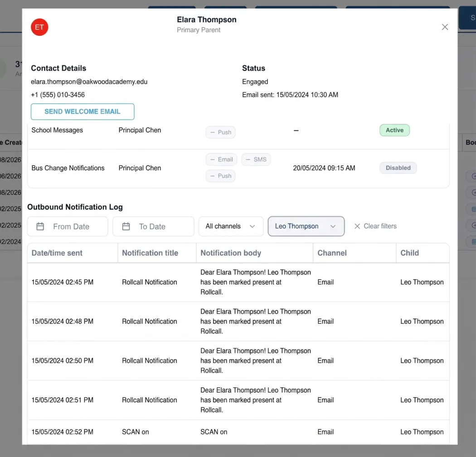Viewport: 476px width, 457px height.
Task: Select the 15/05/2024 02:48 PM log row
Action: [238, 321]
